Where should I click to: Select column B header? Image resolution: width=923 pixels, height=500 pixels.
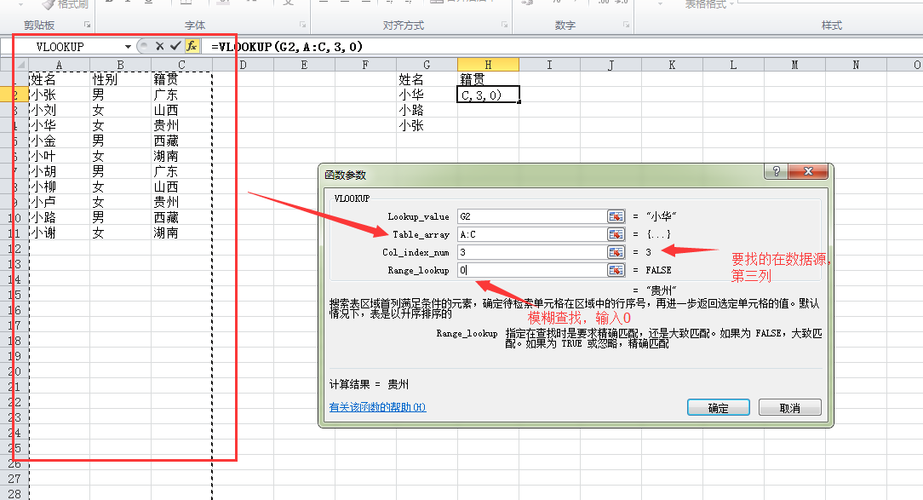[120, 65]
